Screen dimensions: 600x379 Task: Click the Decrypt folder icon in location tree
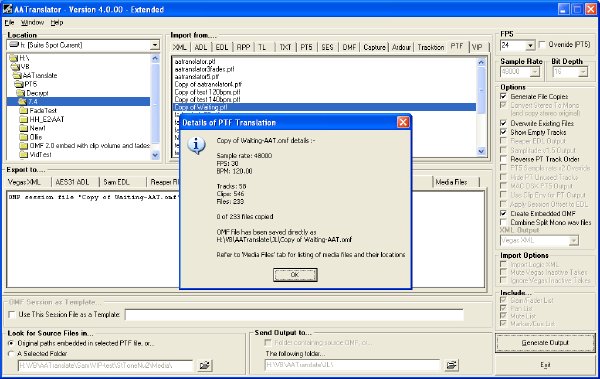pos(21,93)
